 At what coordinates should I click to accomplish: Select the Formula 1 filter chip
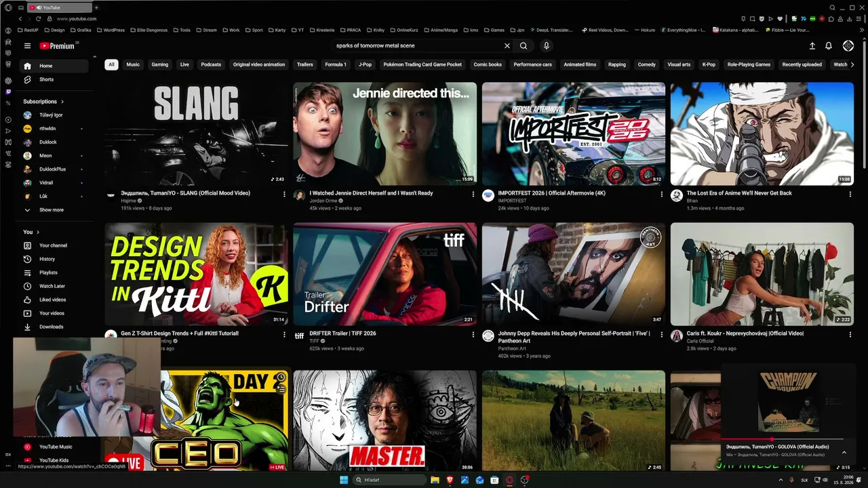pyautogui.click(x=336, y=64)
